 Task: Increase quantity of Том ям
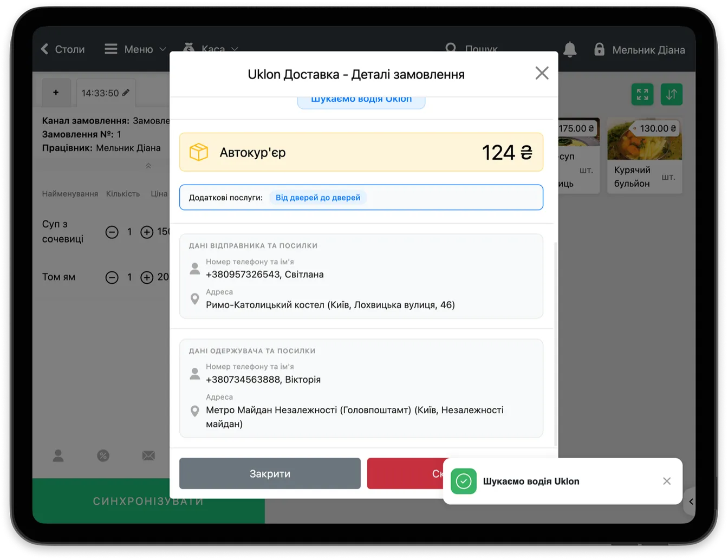point(147,277)
